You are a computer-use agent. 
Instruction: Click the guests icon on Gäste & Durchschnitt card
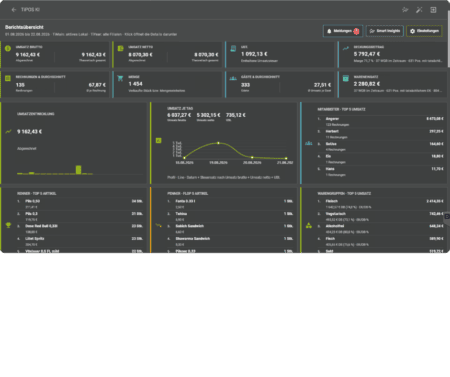click(x=233, y=78)
